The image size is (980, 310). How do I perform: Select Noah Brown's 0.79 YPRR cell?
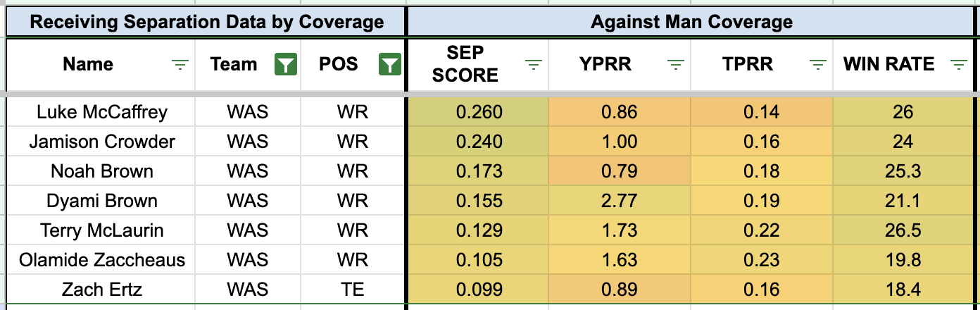click(621, 171)
